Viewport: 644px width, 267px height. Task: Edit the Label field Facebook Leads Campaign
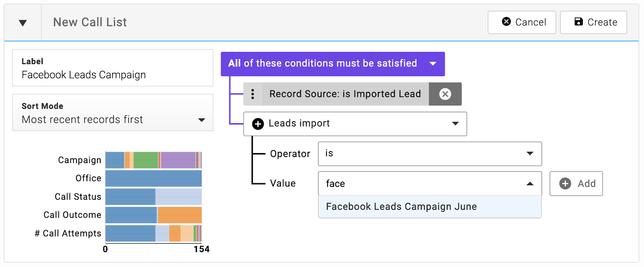pyautogui.click(x=113, y=68)
